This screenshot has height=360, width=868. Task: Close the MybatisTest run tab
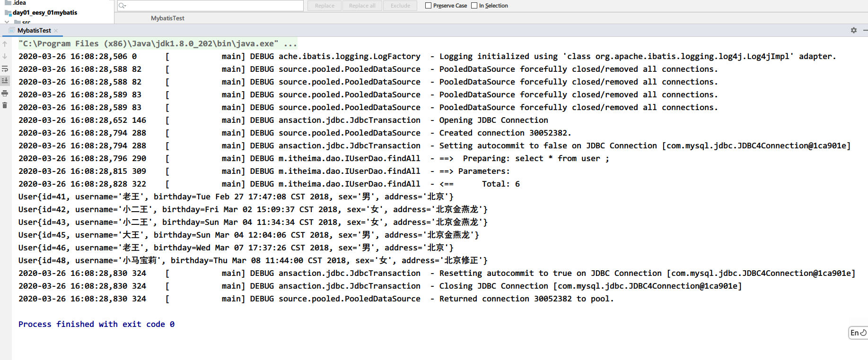[56, 31]
